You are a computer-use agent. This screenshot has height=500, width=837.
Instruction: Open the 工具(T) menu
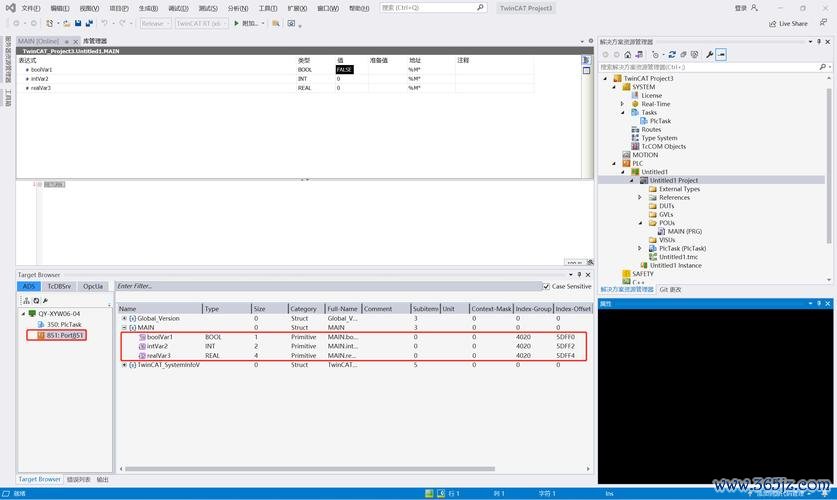click(x=267, y=9)
